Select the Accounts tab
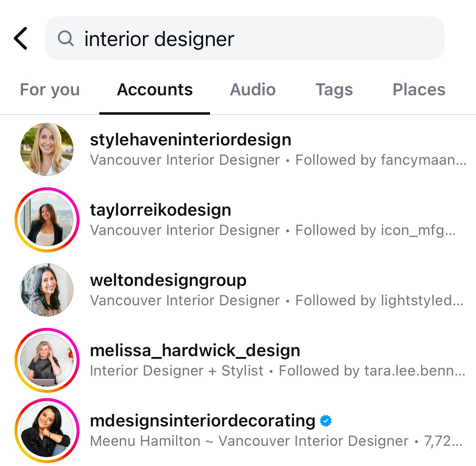This screenshot has height=466, width=476. 155,90
